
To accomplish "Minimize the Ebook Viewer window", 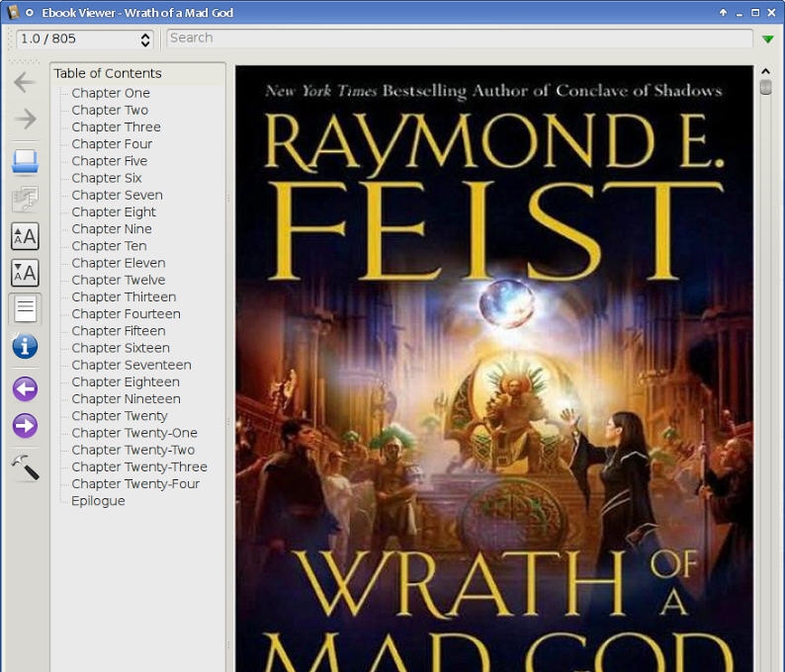I will coord(739,14).
